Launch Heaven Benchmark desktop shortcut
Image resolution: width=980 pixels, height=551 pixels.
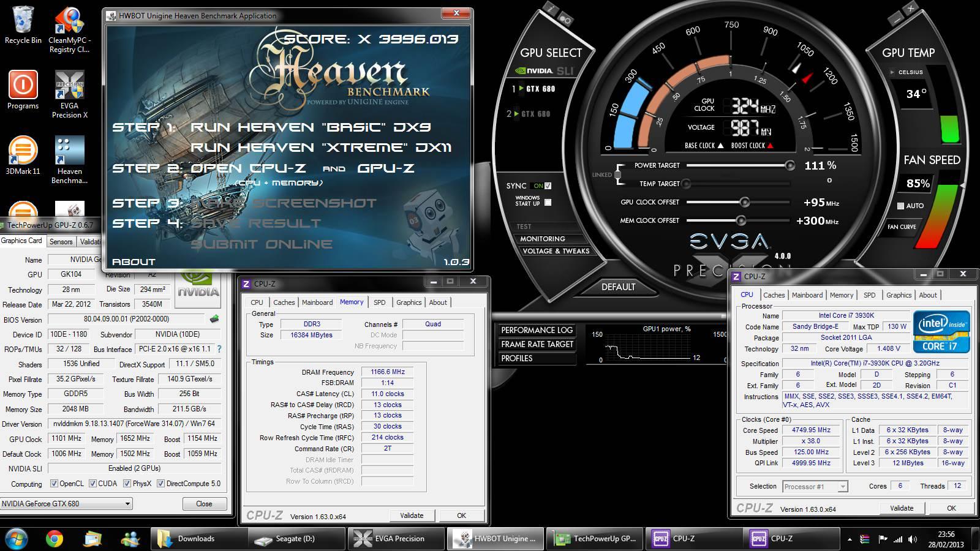pyautogui.click(x=69, y=160)
